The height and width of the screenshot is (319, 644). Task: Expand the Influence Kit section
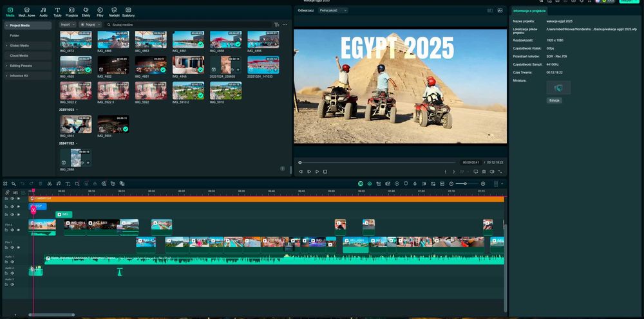[x=7, y=76]
